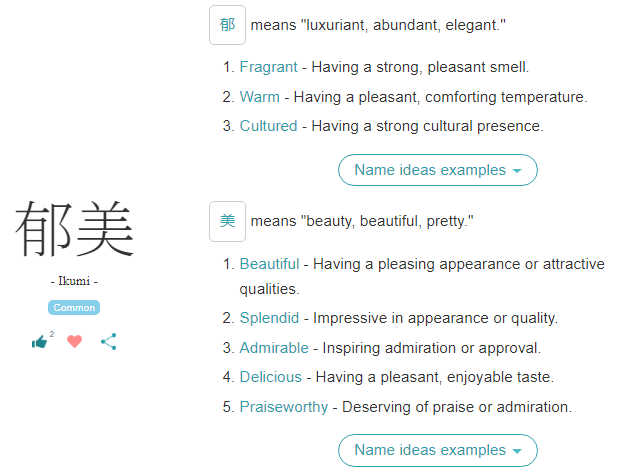Click caret arrow on lower Name ideas button

click(x=516, y=451)
